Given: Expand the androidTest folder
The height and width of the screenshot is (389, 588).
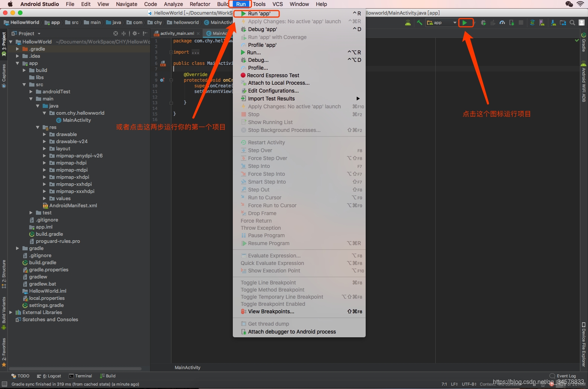Looking at the screenshot, I should coord(31,92).
